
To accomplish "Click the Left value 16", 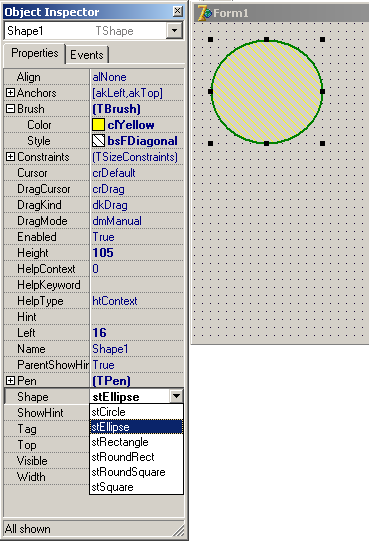I will point(99,333).
